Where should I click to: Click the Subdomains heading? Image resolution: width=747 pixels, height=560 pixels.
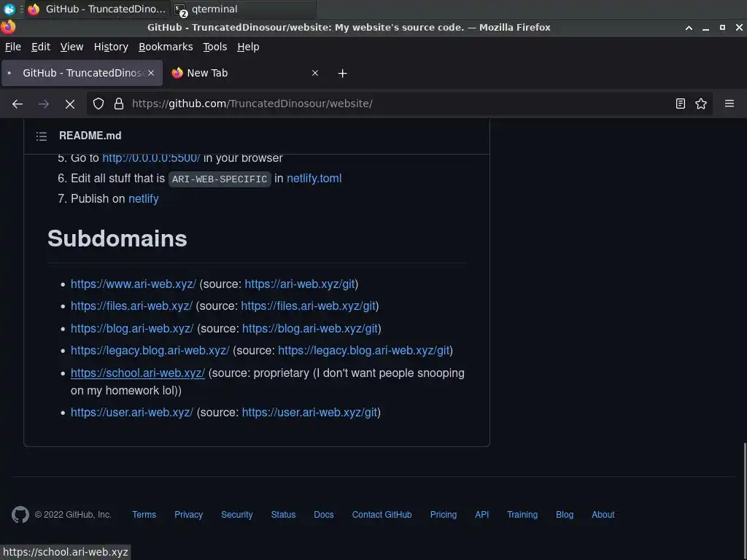click(117, 238)
